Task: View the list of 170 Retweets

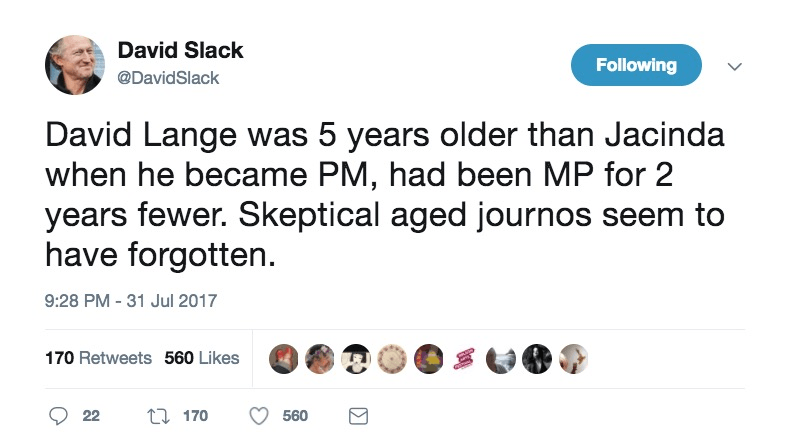Action: 99,357
